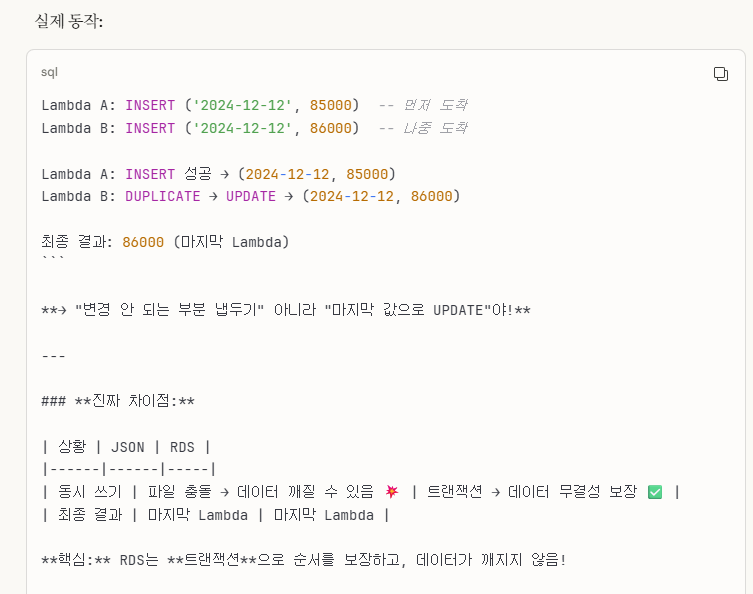Click the '동시 쓰기' table row
The height and width of the screenshot is (594, 753).
pyautogui.click(x=361, y=492)
